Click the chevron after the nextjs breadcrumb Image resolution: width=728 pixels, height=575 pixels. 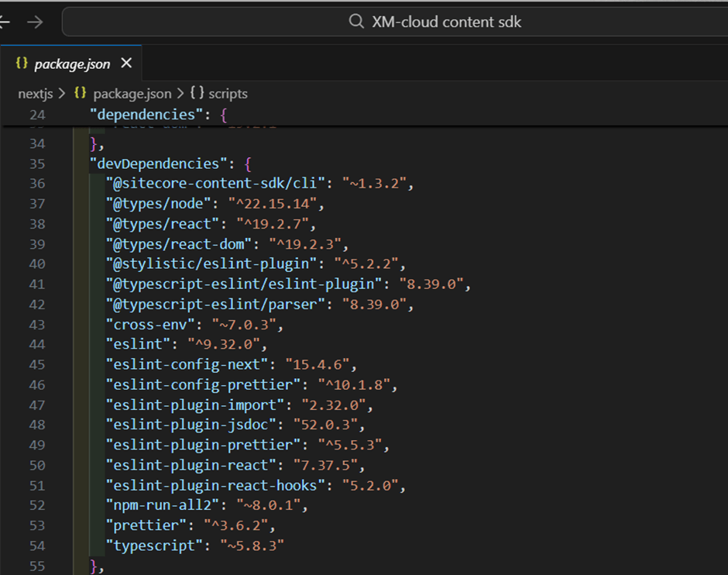pos(62,94)
